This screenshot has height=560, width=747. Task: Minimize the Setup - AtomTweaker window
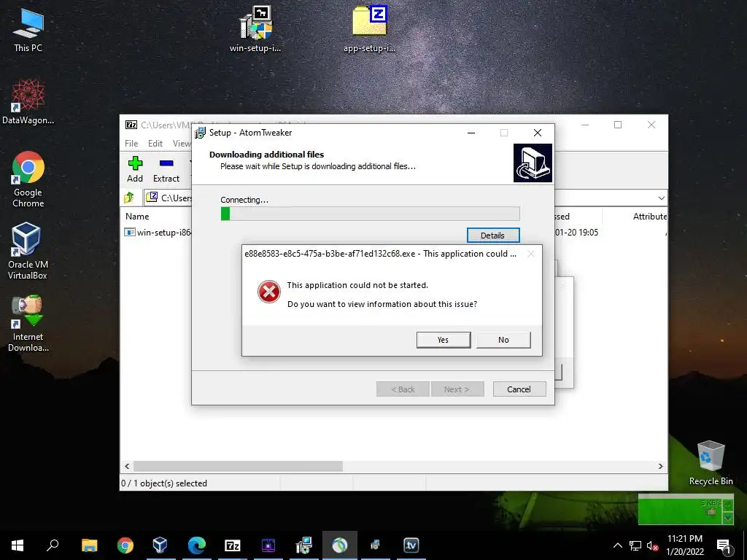pyautogui.click(x=471, y=133)
